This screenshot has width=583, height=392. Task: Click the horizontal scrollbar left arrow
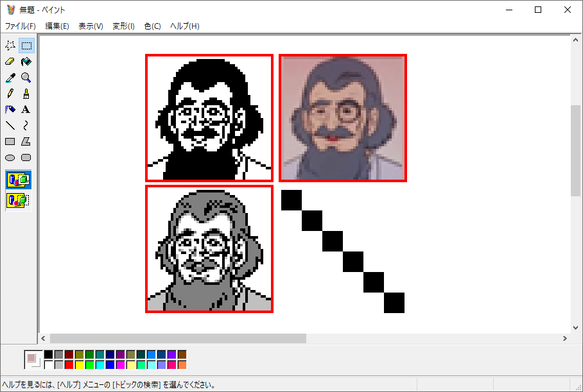tap(44, 339)
